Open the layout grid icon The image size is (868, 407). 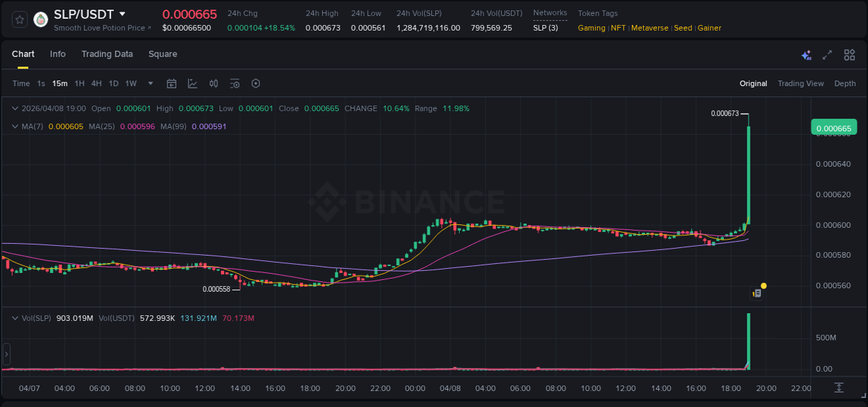click(x=849, y=54)
